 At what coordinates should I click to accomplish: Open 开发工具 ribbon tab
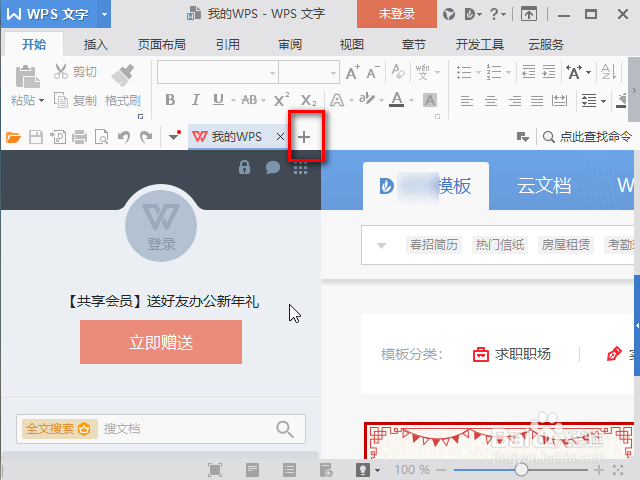click(x=480, y=44)
